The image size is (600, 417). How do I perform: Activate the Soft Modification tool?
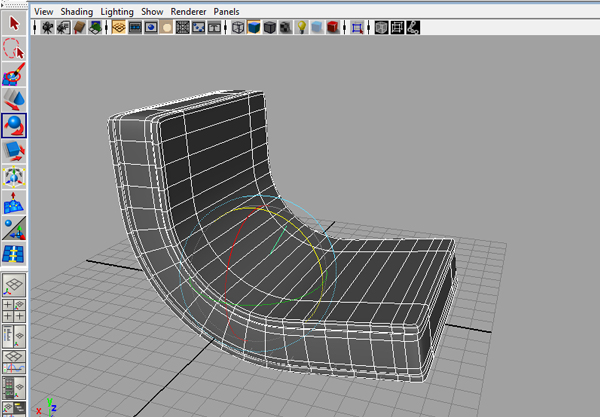pyautogui.click(x=14, y=203)
